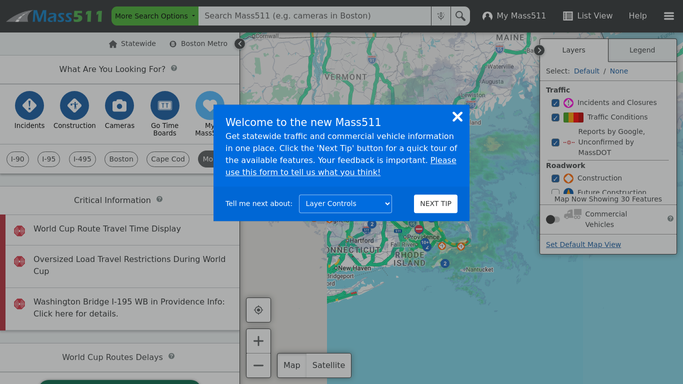Open the Set Default Map View link

pos(583,244)
